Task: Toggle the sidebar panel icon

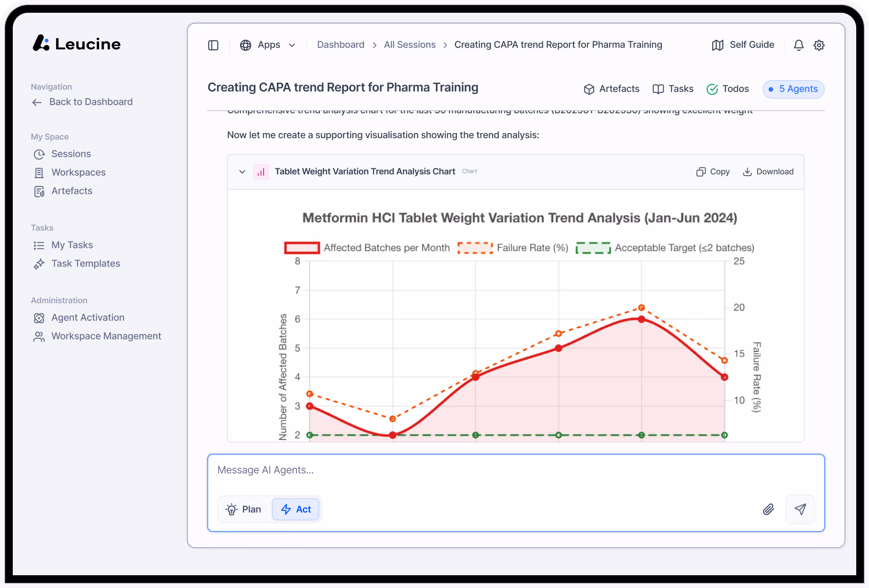Action: click(x=213, y=45)
